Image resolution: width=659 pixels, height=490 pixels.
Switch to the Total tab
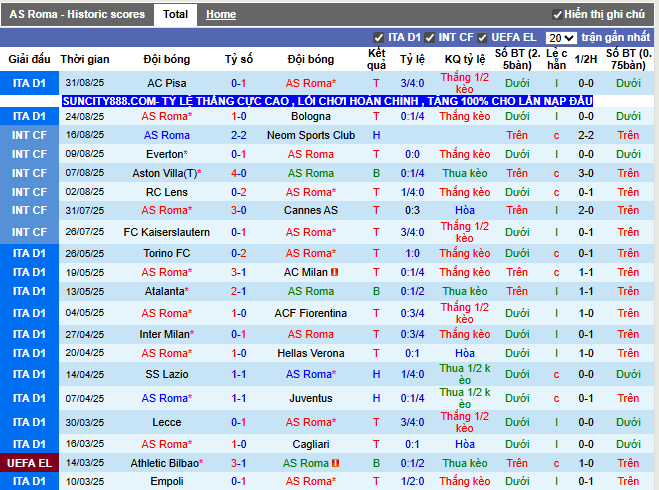(175, 15)
